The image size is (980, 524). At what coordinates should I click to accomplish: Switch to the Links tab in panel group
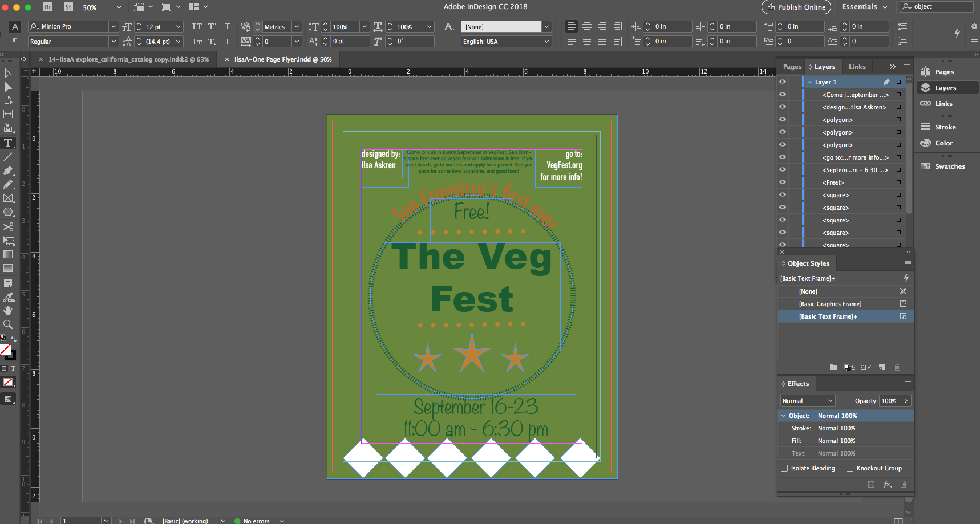[857, 67]
